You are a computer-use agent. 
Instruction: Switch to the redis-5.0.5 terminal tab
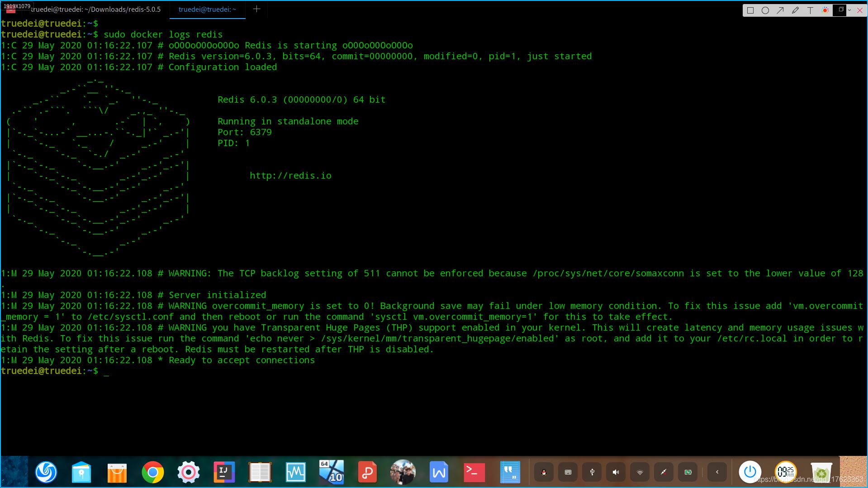pos(95,9)
